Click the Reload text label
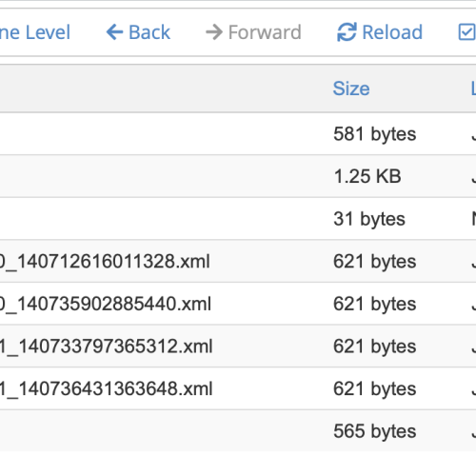Screen dimensions: 476x476 (392, 32)
